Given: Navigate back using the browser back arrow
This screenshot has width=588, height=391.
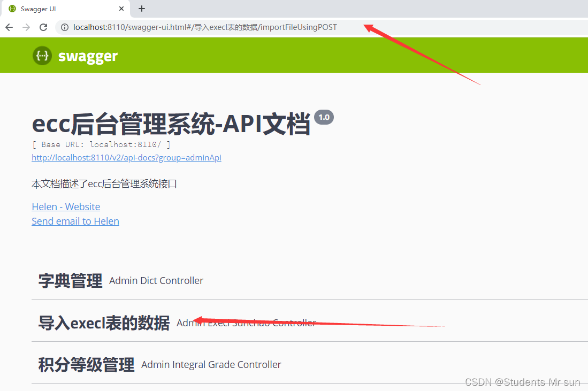Looking at the screenshot, I should click(x=9, y=27).
